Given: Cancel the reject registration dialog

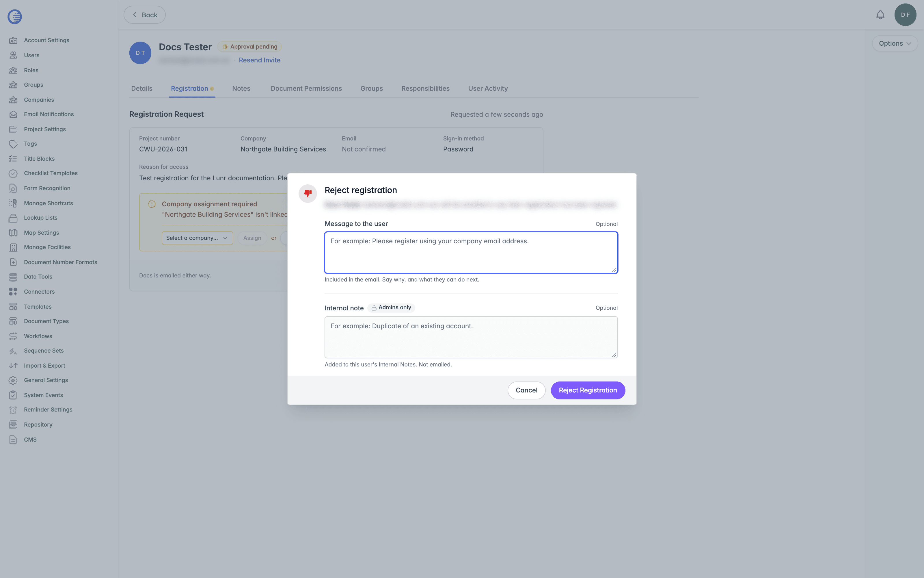Looking at the screenshot, I should (526, 390).
